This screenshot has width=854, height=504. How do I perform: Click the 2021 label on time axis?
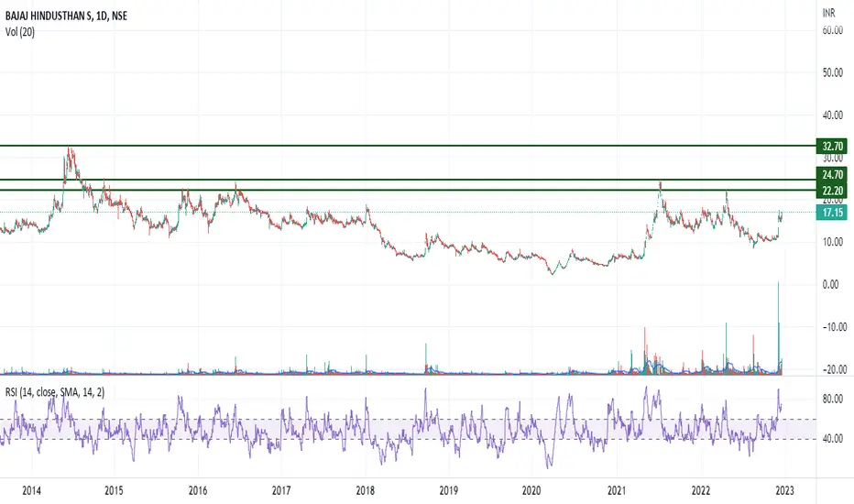point(617,490)
